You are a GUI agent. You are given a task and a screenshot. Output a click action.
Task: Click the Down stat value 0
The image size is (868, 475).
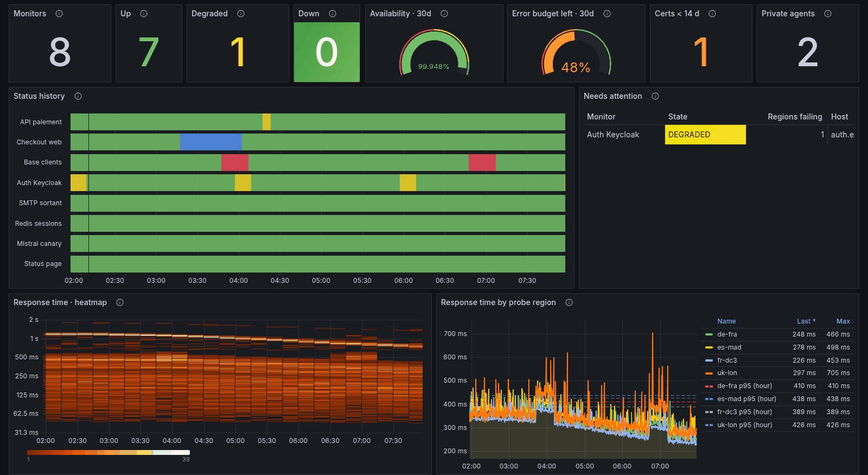click(x=327, y=52)
